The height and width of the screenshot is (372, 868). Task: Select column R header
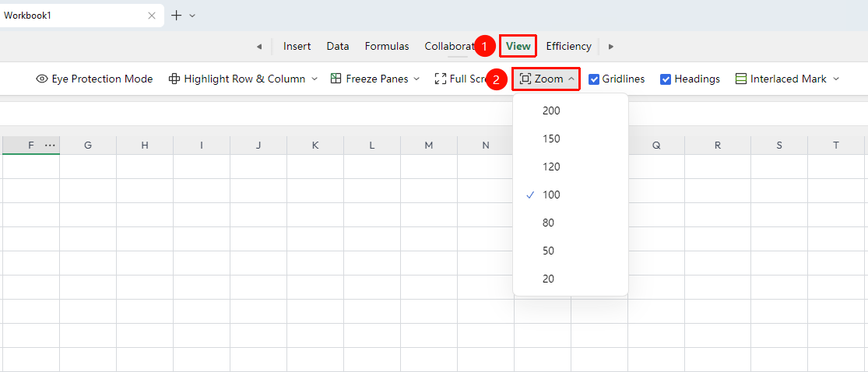(x=718, y=146)
